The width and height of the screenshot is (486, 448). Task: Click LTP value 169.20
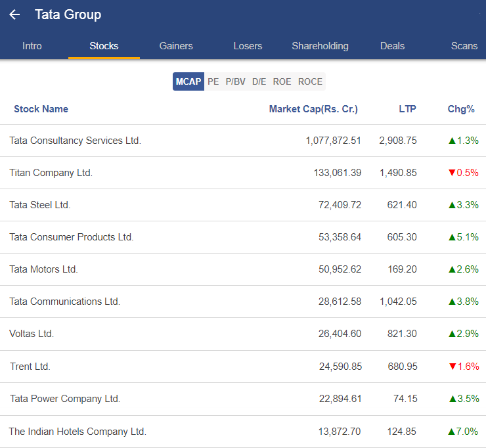(403, 269)
